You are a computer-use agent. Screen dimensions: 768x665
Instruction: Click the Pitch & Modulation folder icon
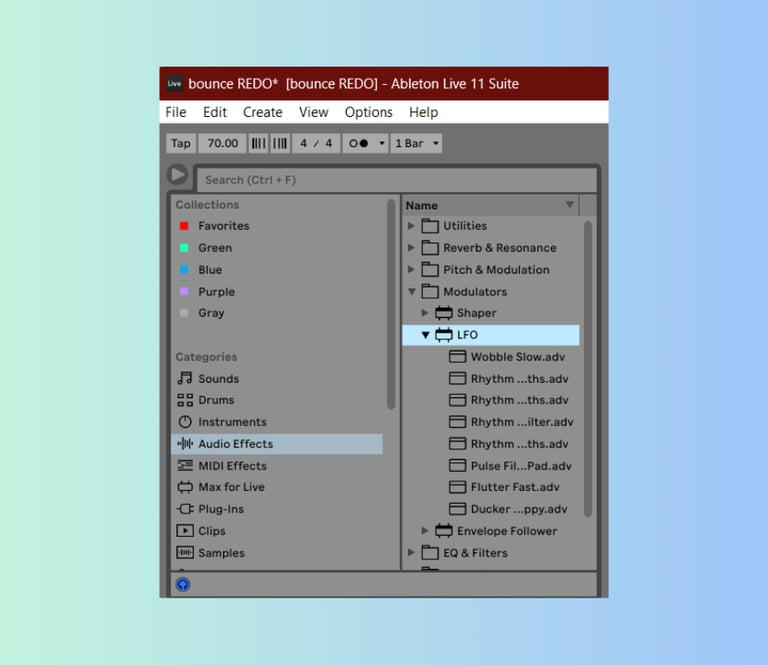click(430, 269)
